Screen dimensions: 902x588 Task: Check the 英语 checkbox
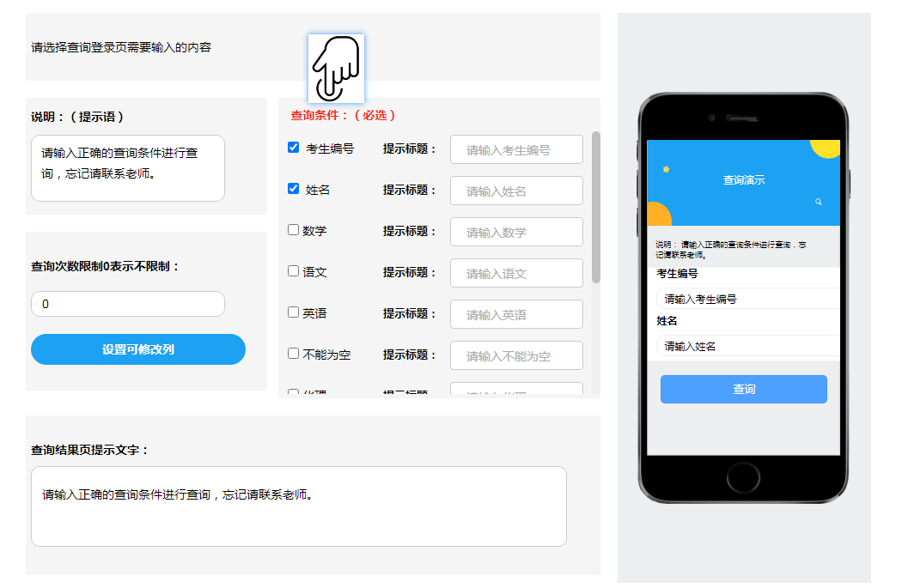tap(294, 312)
